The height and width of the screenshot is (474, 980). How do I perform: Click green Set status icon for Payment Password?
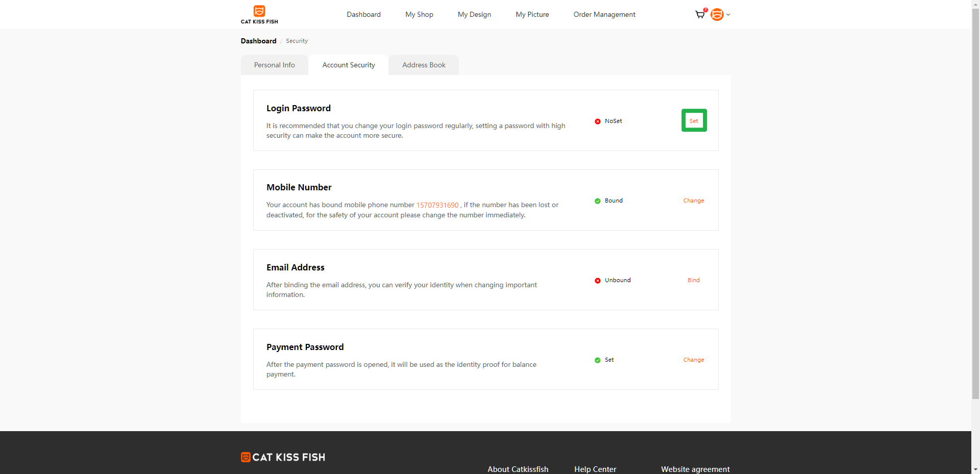pyautogui.click(x=598, y=360)
